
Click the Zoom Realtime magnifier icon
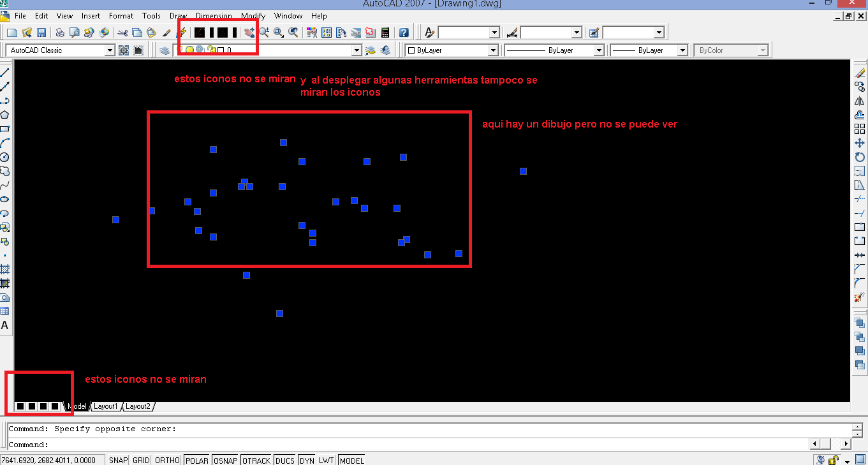point(263,33)
